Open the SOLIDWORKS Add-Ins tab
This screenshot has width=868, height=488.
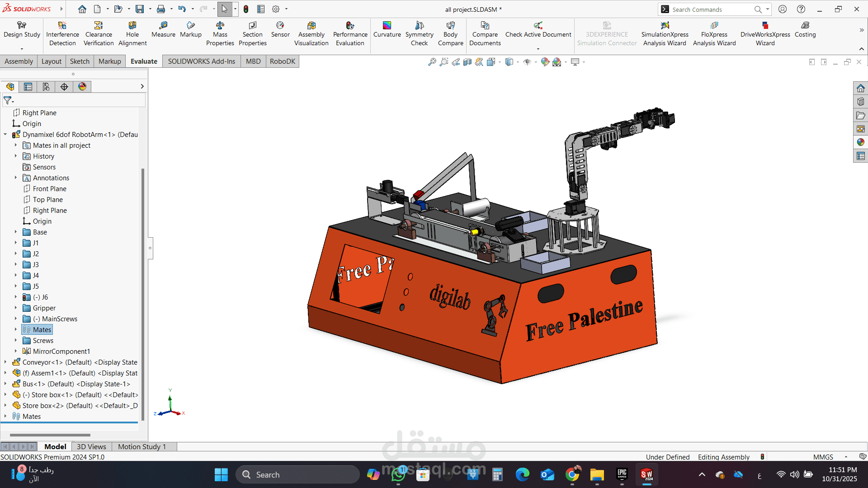click(x=202, y=61)
